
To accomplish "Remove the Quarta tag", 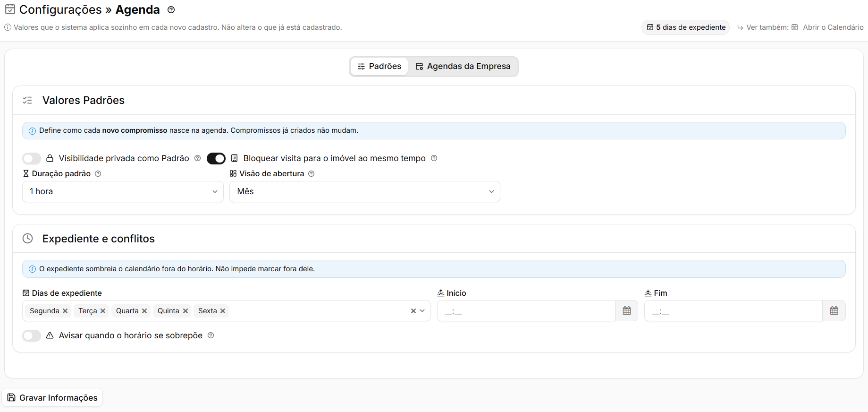I will (144, 311).
